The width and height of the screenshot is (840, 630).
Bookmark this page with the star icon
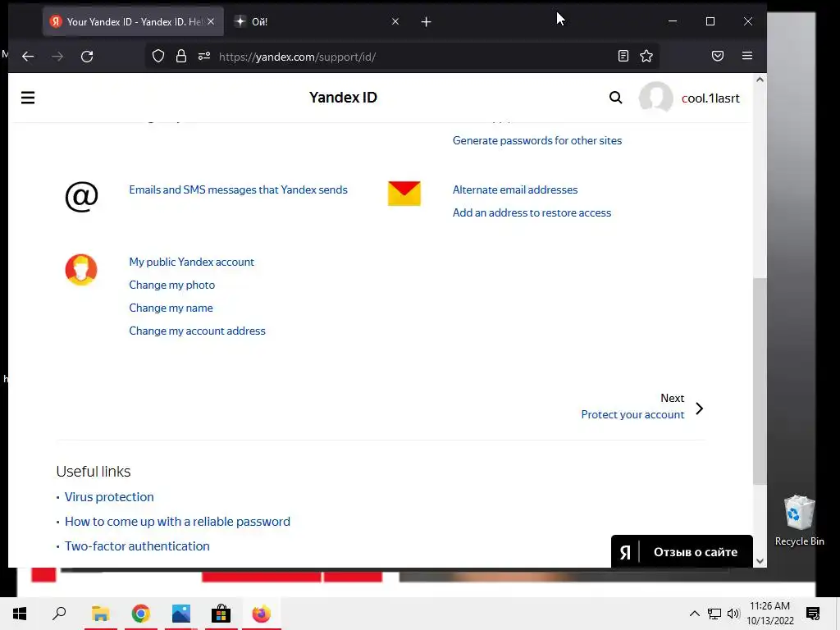[x=646, y=56]
